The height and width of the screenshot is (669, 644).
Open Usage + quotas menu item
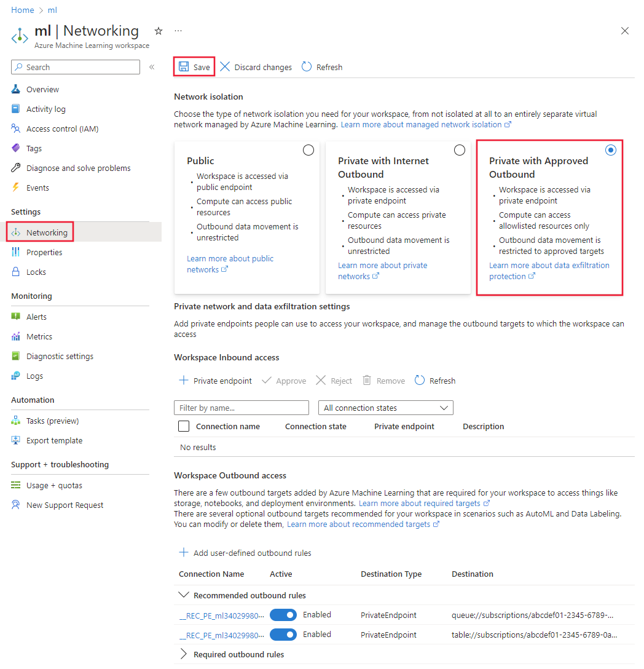(54, 485)
